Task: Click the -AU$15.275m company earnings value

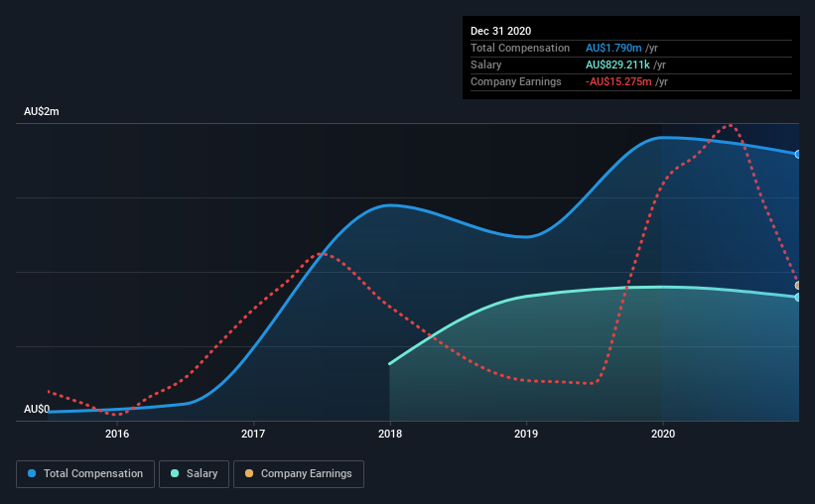Action: (618, 81)
